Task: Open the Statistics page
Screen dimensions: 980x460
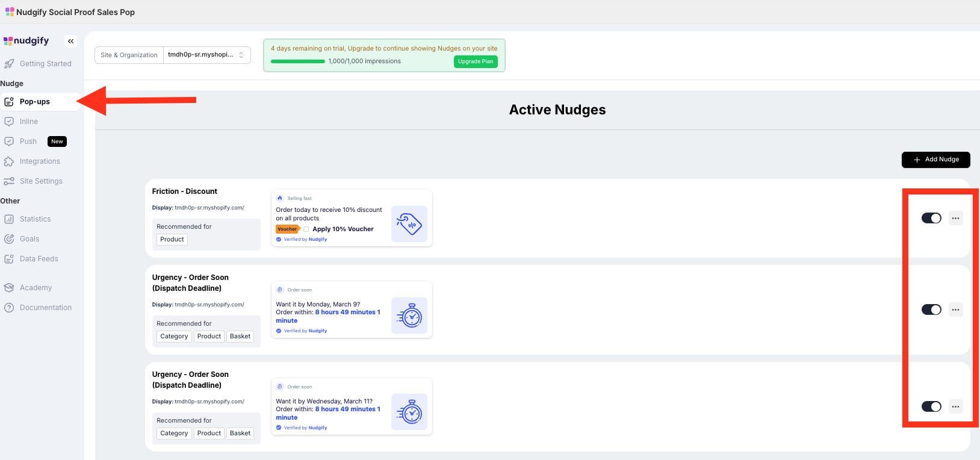Action: 36,219
